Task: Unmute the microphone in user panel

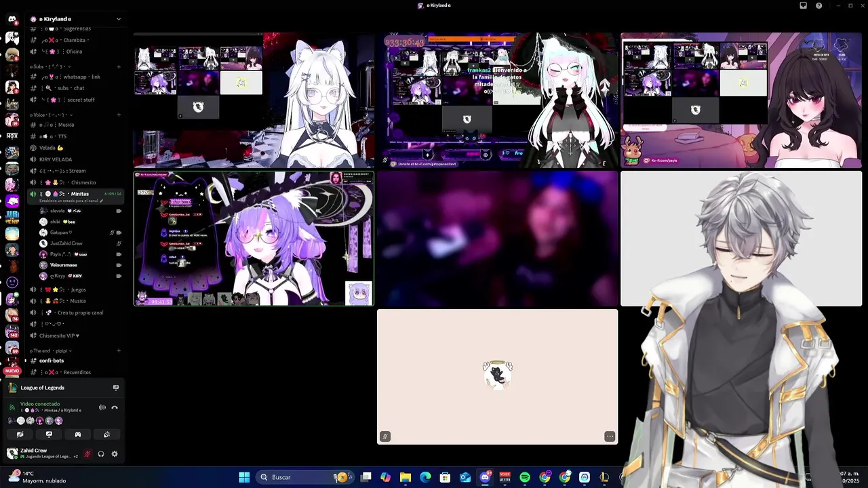Action: [x=87, y=454]
